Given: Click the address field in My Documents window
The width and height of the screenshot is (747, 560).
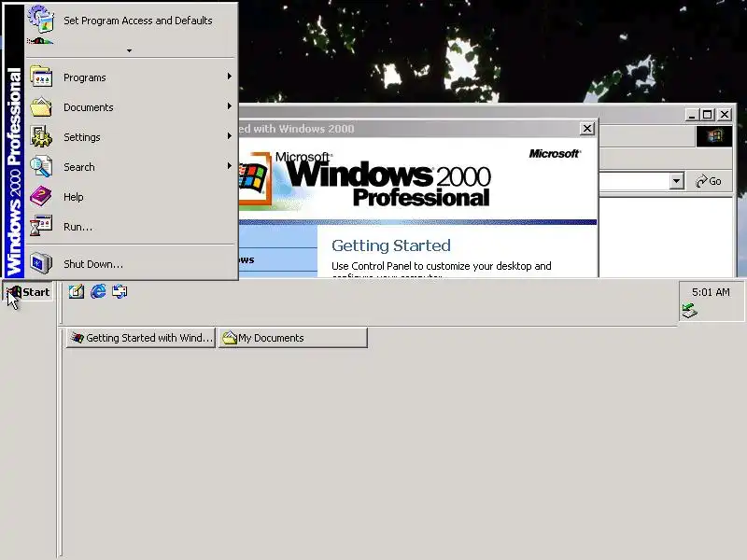Looking at the screenshot, I should point(634,181).
